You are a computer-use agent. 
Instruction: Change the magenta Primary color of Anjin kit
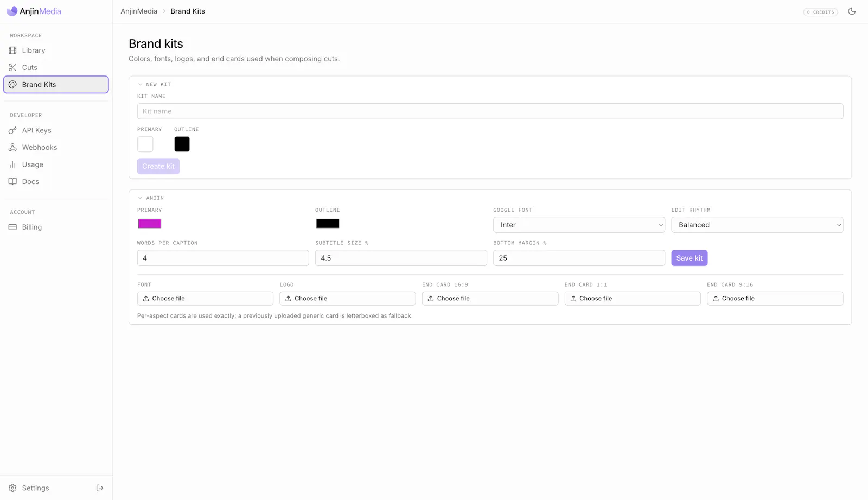(150, 224)
